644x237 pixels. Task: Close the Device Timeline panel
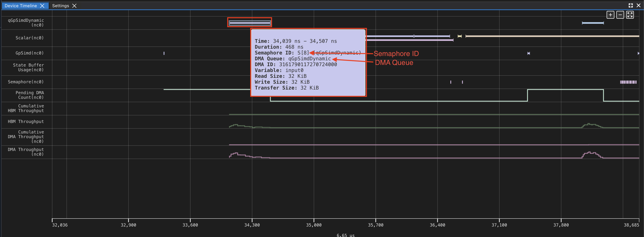pyautogui.click(x=639, y=5)
